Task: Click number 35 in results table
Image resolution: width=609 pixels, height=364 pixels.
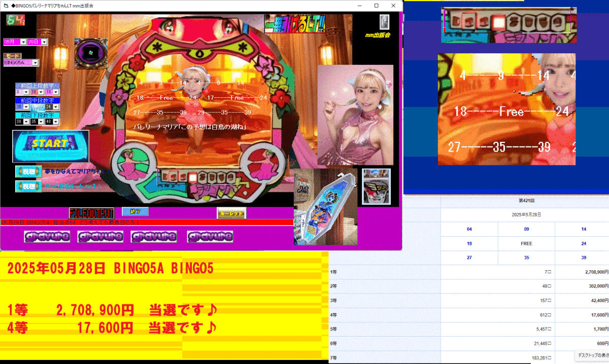Action: (526, 258)
